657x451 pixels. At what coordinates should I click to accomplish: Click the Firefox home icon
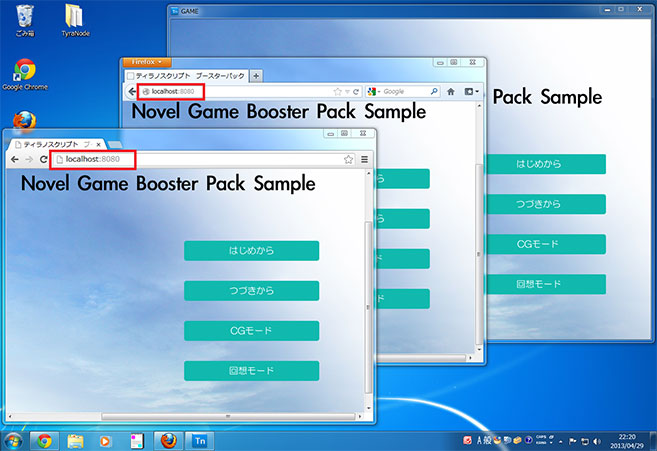tap(451, 92)
